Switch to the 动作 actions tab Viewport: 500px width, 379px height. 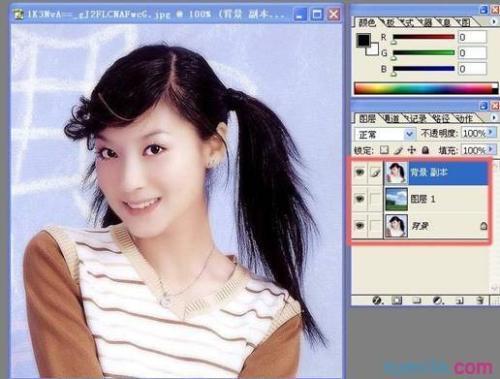point(464,118)
